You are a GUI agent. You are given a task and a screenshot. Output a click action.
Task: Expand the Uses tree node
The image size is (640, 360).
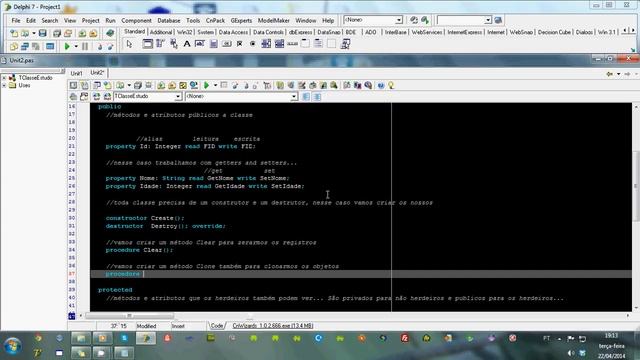click(4, 86)
